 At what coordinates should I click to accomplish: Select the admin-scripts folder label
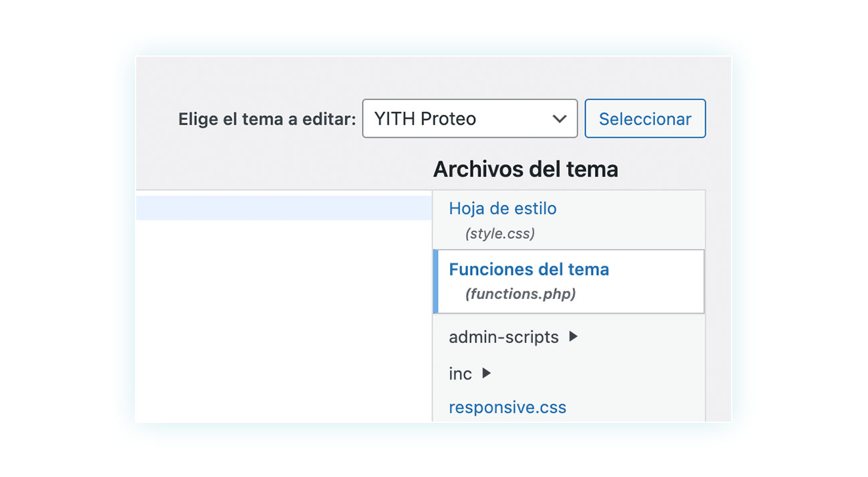[503, 338]
